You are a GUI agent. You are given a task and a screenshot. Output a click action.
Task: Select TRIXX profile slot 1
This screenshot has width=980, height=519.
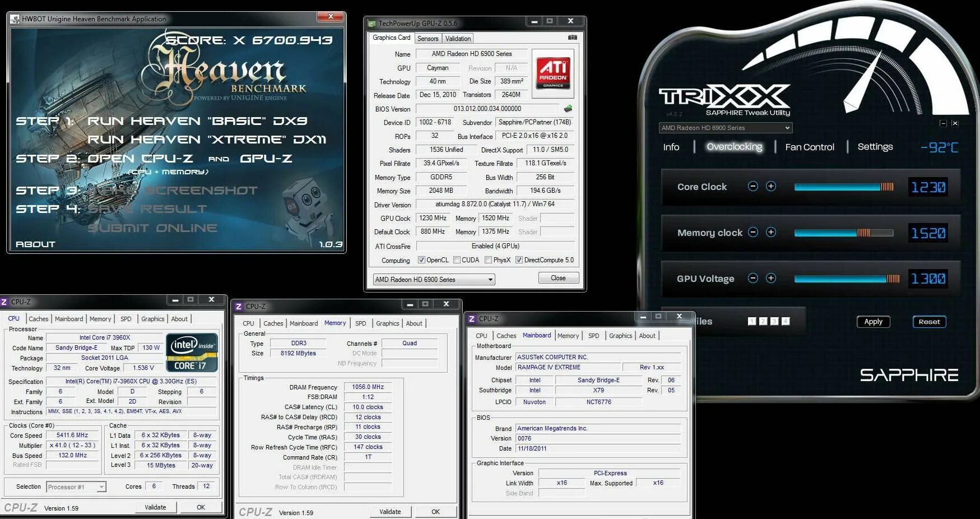click(x=752, y=321)
